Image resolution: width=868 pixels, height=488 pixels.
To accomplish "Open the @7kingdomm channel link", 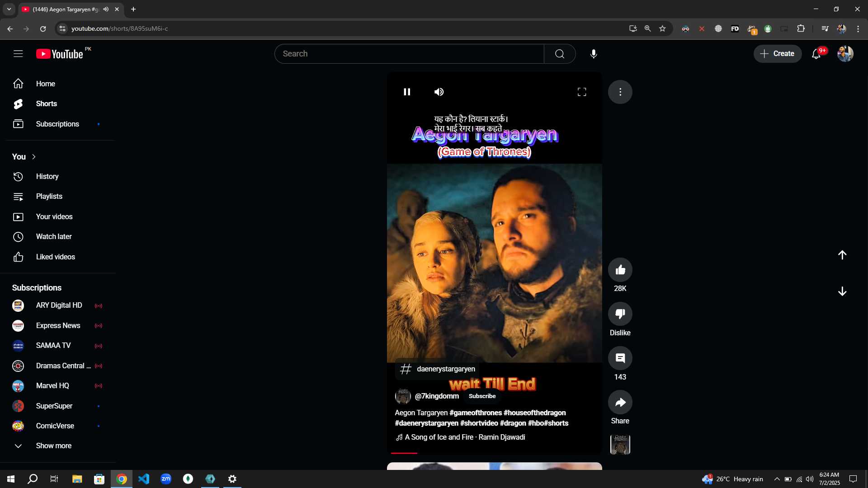I will 437,396.
